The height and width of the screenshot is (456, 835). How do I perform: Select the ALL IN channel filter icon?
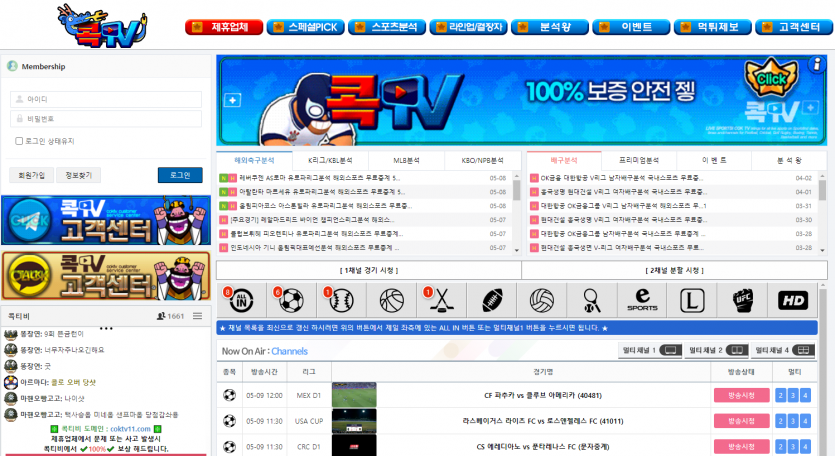(241, 299)
